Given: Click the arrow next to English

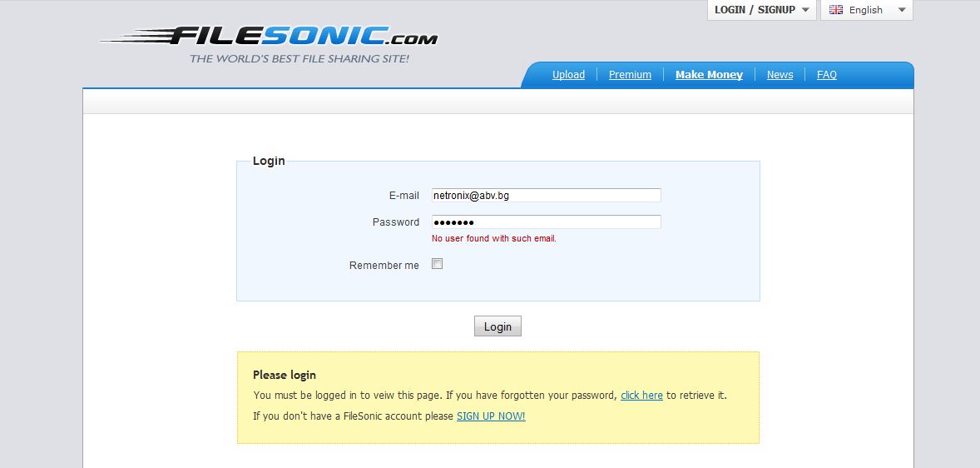Looking at the screenshot, I should 902,10.
